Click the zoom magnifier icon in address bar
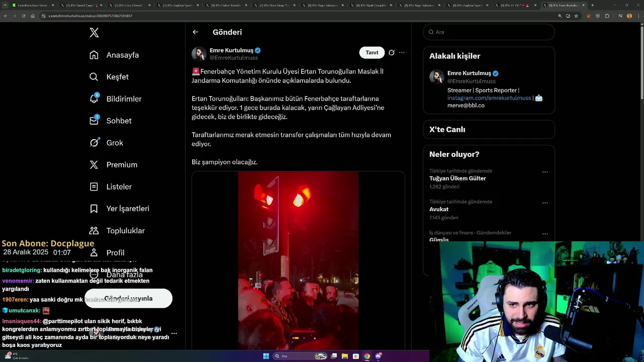 point(559,16)
